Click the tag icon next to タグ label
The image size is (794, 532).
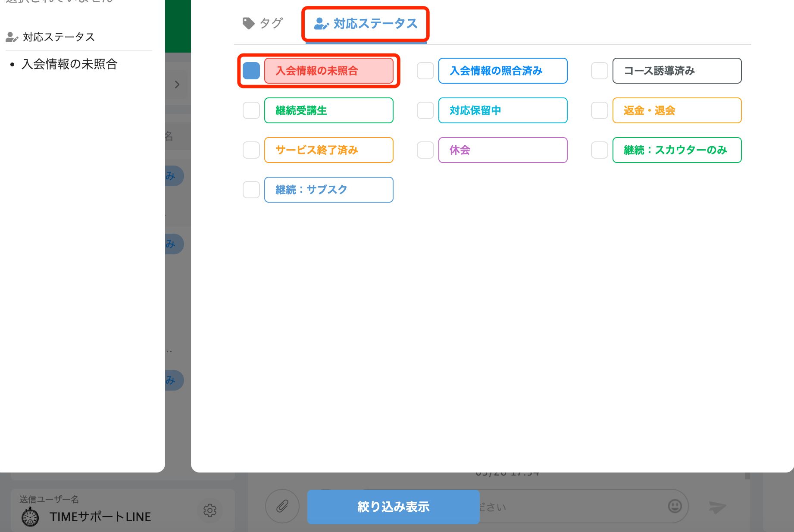pyautogui.click(x=248, y=22)
